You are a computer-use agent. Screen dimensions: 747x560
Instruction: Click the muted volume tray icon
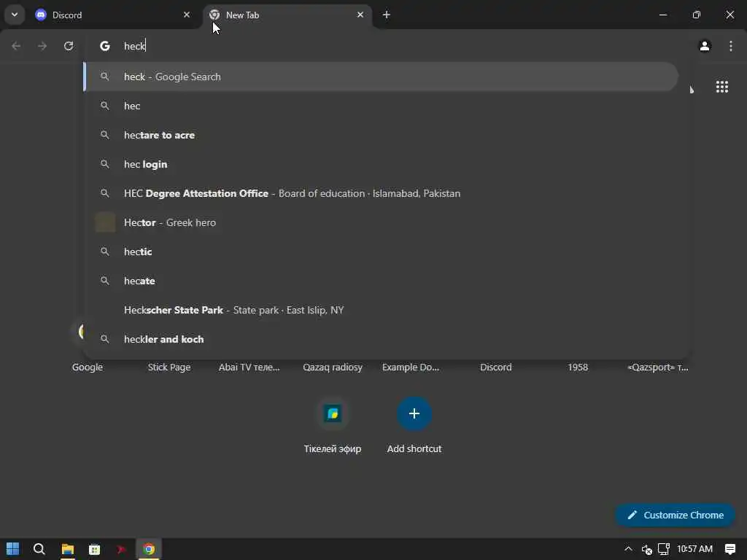(x=646, y=550)
